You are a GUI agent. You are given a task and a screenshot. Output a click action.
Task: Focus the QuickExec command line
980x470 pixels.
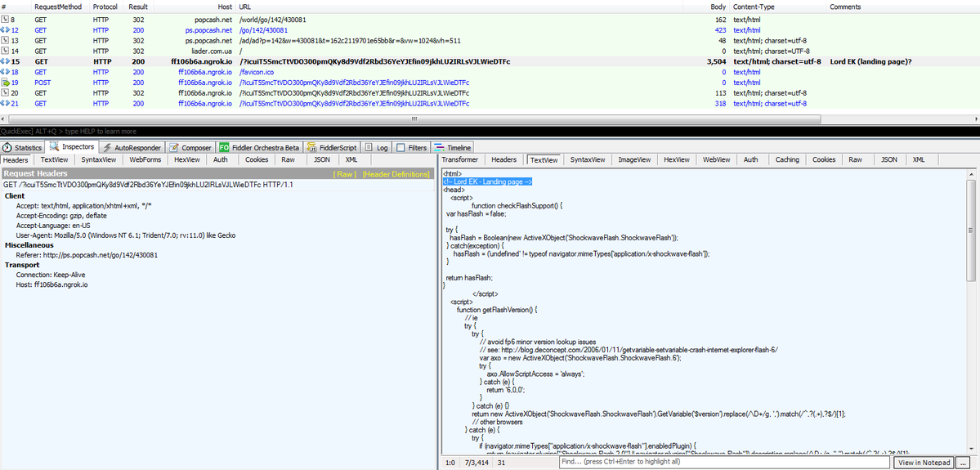(x=490, y=132)
